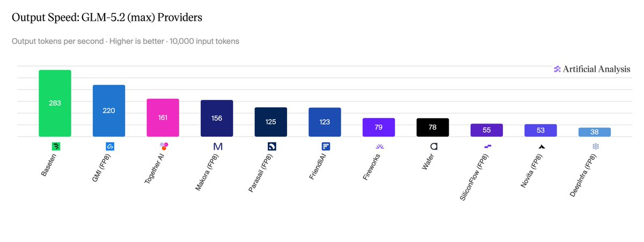The image size is (644, 242).
Task: Click the pink Together AI bar 161
Action: point(163,118)
